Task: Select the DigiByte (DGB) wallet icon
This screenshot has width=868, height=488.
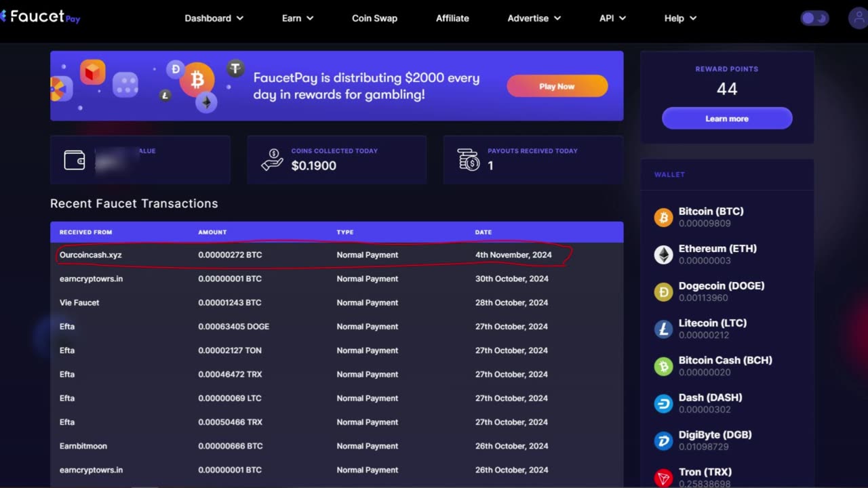Action: [x=663, y=441]
